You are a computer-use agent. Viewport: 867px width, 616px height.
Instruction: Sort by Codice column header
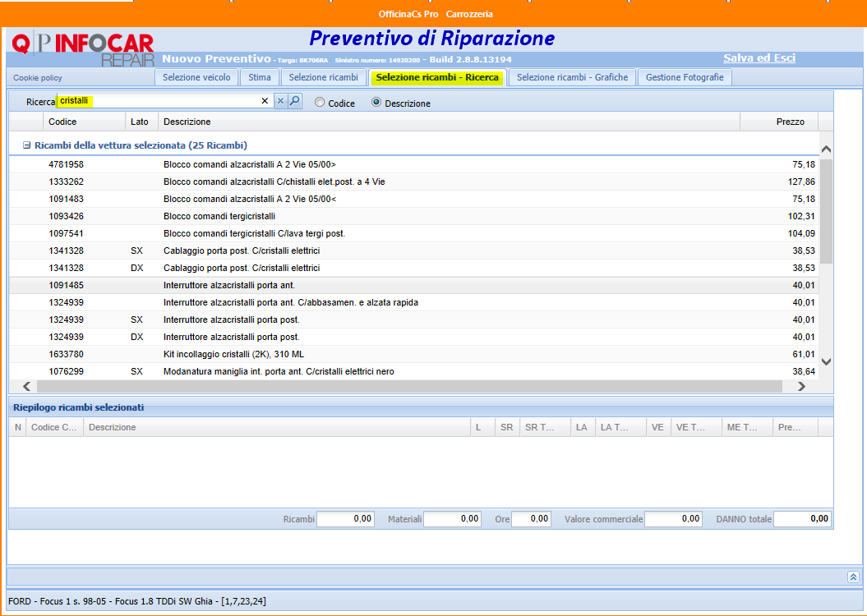(84, 122)
